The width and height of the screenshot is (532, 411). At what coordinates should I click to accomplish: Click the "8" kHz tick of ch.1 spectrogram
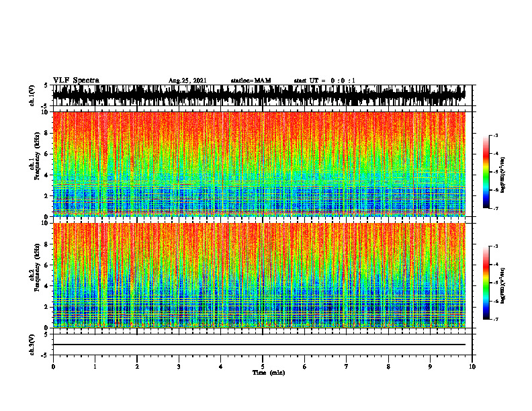point(47,133)
